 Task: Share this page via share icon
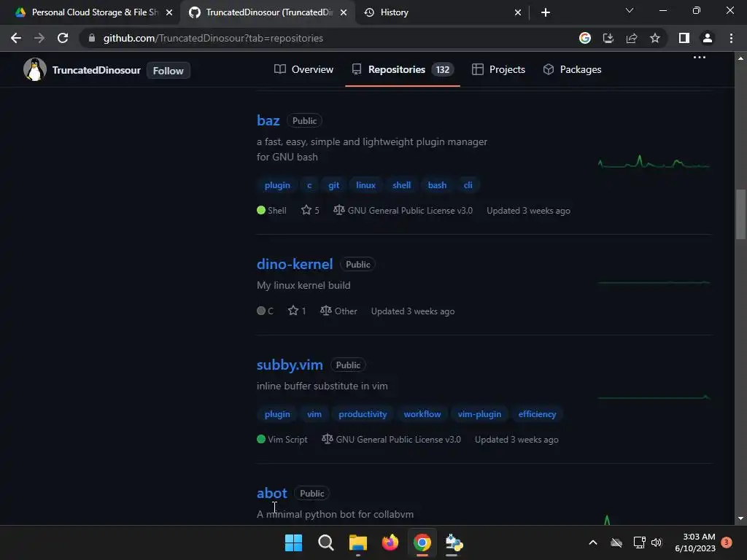pos(632,38)
